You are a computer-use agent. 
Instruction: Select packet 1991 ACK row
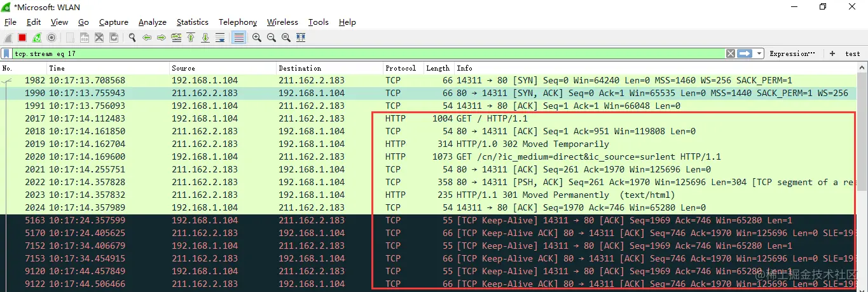(x=429, y=106)
